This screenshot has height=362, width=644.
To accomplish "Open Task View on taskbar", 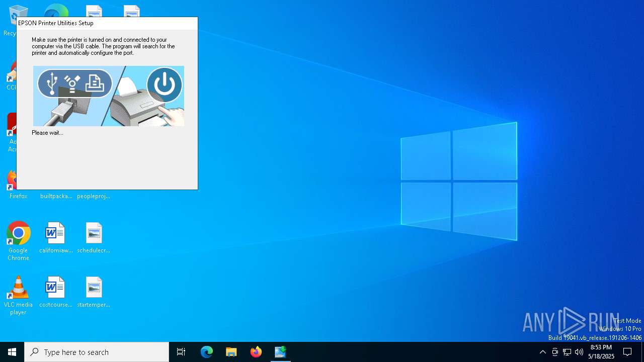I will (181, 352).
